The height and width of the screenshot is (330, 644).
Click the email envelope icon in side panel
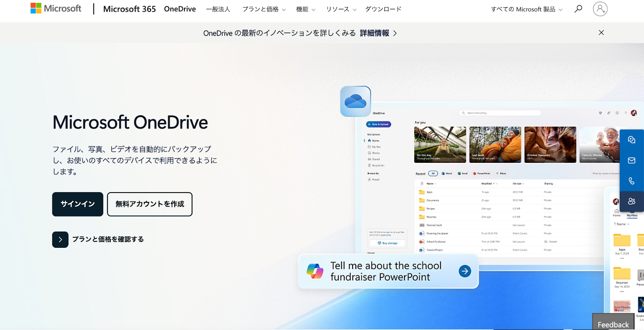pyautogui.click(x=632, y=160)
